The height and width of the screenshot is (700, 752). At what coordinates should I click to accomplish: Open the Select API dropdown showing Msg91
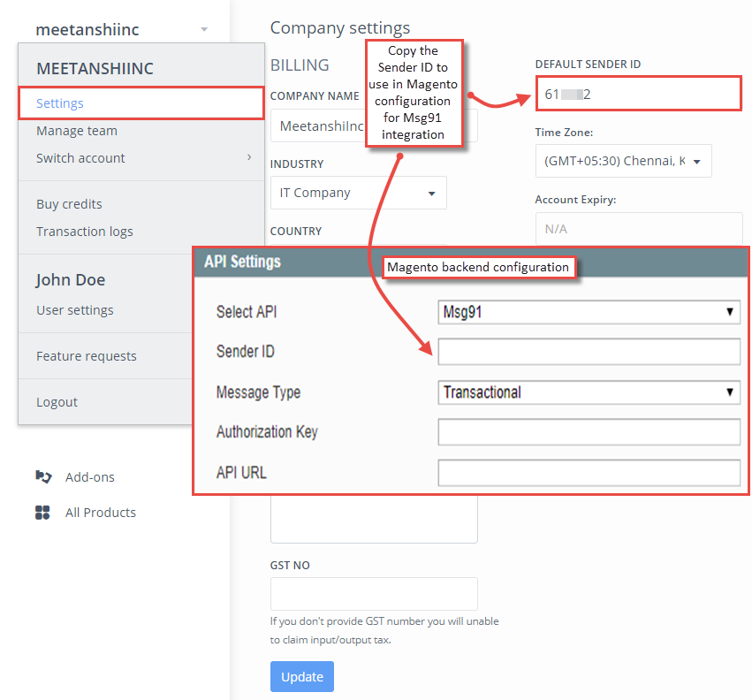pos(589,312)
